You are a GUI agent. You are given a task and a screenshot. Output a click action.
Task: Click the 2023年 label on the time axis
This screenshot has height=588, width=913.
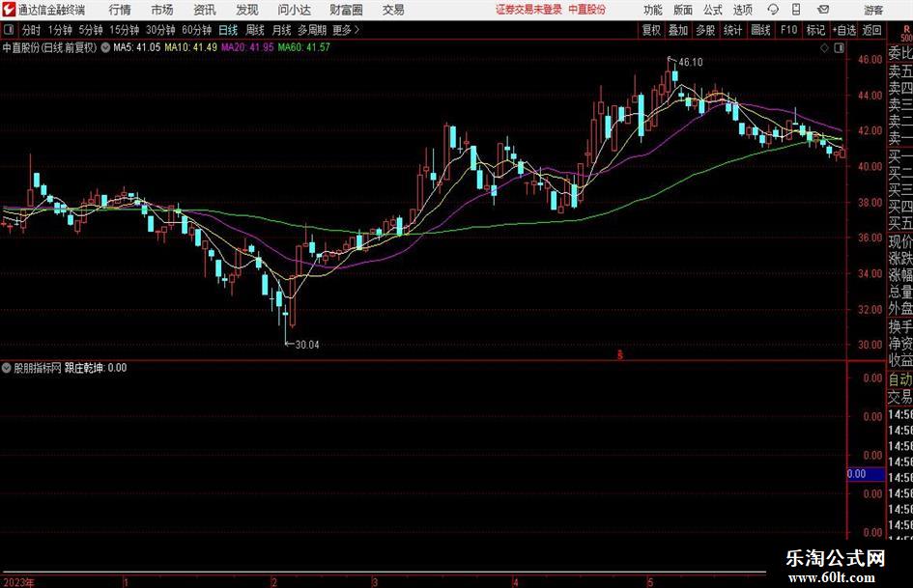click(18, 582)
